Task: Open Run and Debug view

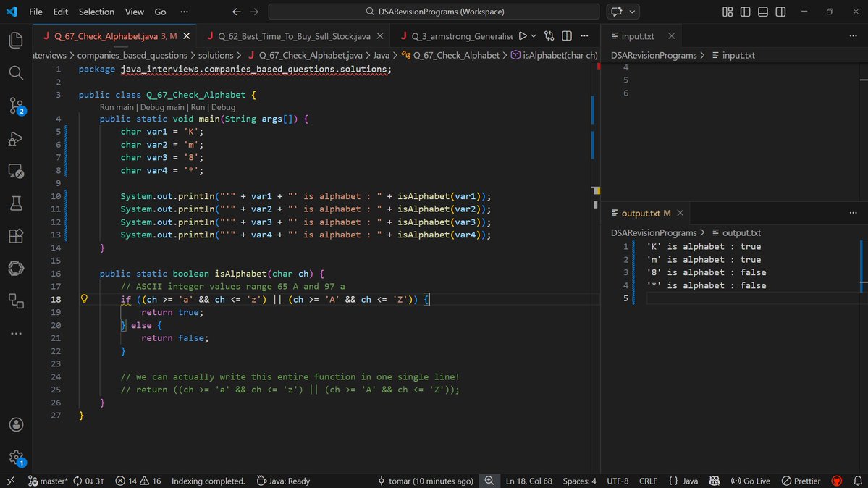Action: (x=16, y=138)
